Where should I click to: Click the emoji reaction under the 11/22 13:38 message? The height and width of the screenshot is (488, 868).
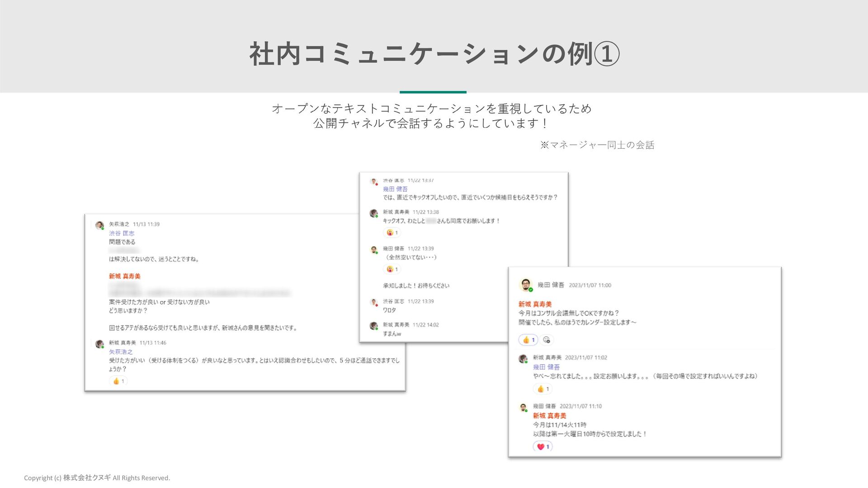click(392, 233)
